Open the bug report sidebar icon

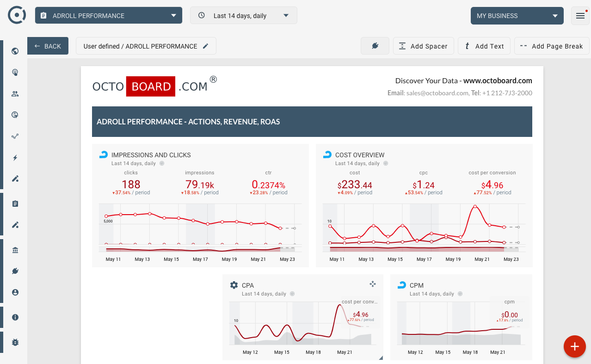tap(15, 342)
